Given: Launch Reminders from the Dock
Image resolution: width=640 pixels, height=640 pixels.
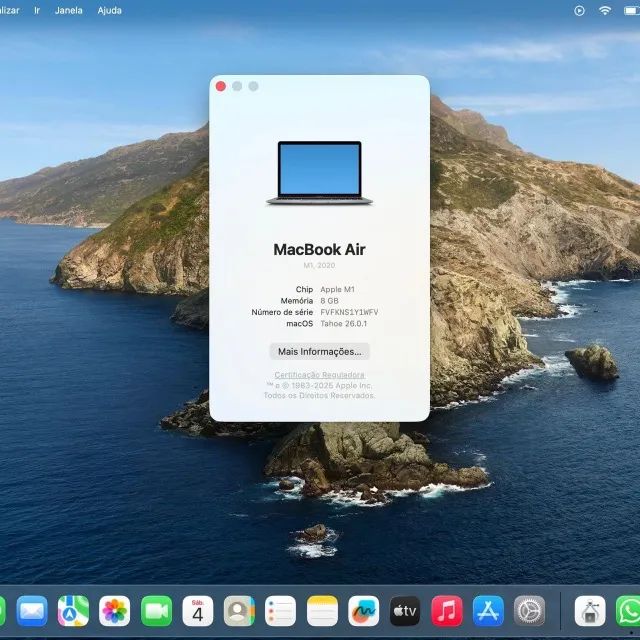Looking at the screenshot, I should pos(280,611).
